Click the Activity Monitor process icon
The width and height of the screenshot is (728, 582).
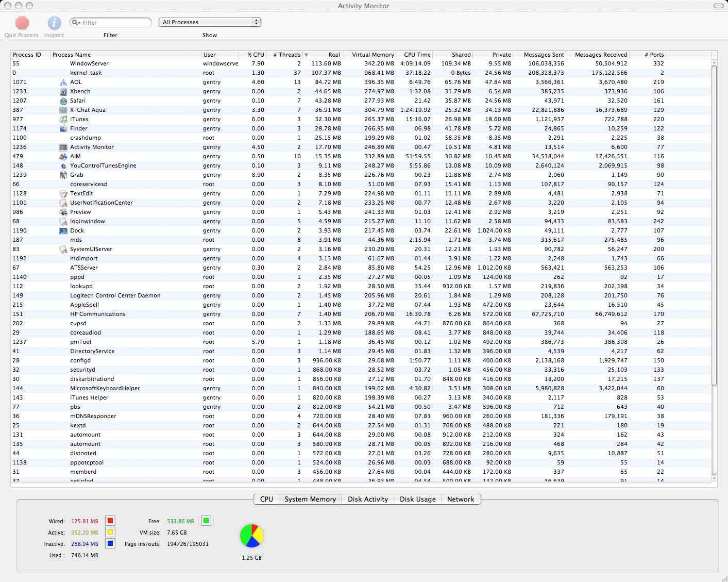pos(63,147)
